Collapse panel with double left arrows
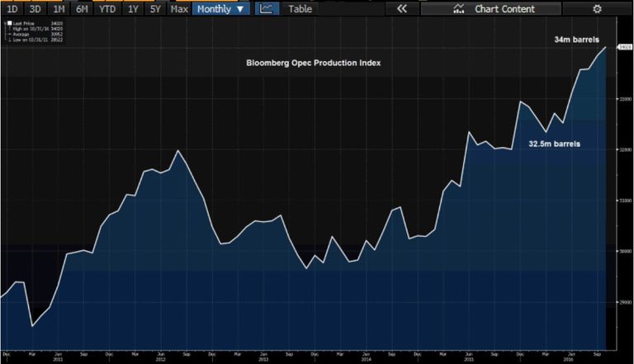 (401, 9)
